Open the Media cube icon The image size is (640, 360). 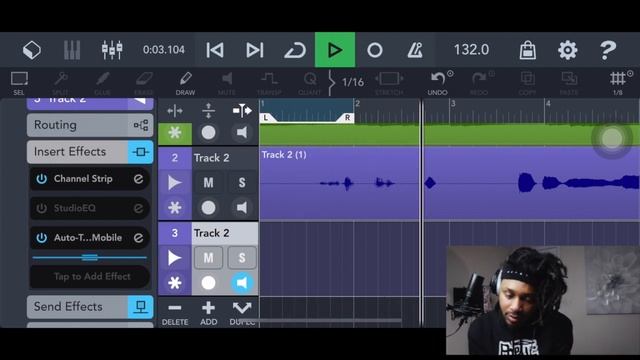click(x=32, y=50)
